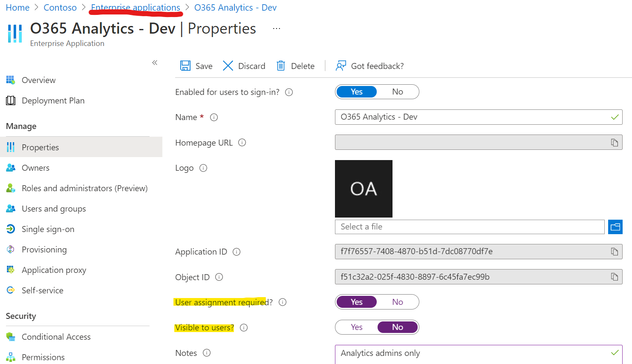
Task: Show info tooltip for Object ID
Action: pos(219,277)
